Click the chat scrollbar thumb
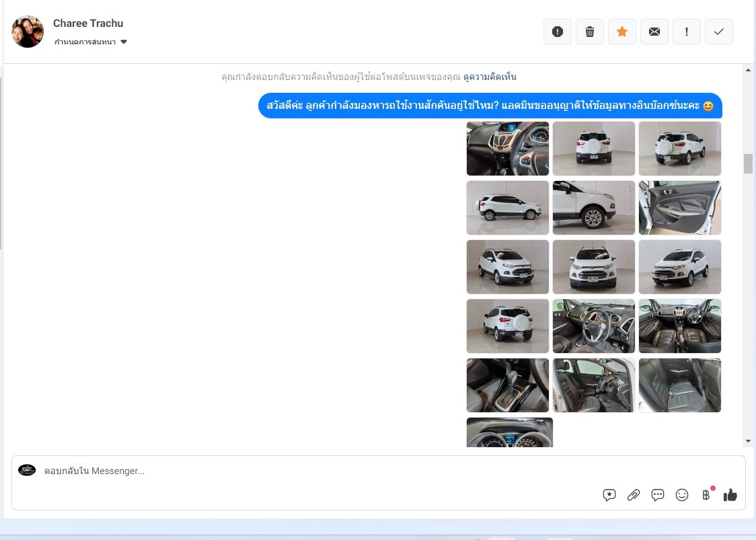 pos(749,164)
